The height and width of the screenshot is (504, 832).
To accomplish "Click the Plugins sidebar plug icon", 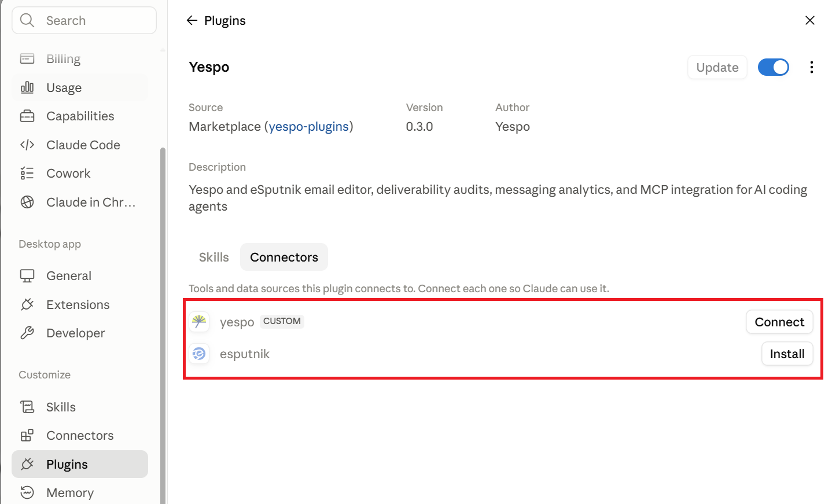I will coord(27,464).
